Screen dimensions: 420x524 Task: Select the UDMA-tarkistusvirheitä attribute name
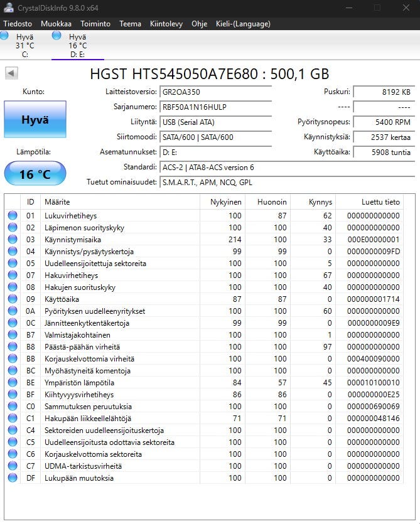[83, 466]
